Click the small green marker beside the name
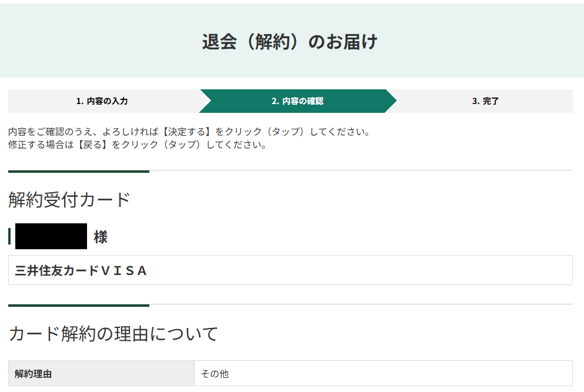584x392 pixels. point(9,236)
